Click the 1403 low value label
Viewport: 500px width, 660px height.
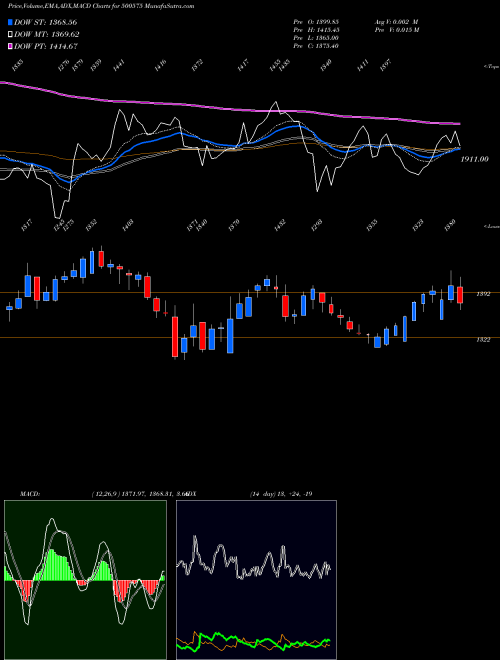click(128, 225)
